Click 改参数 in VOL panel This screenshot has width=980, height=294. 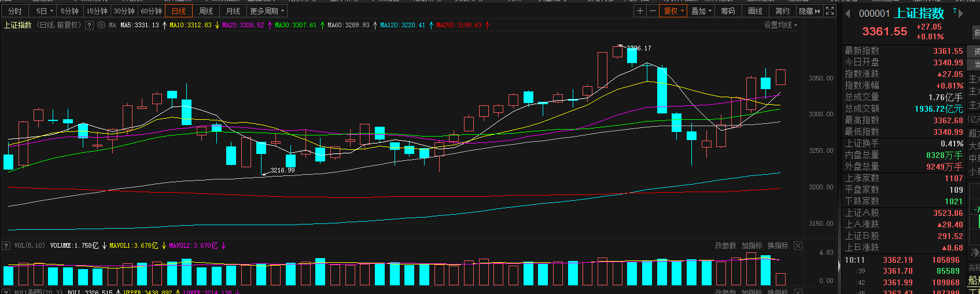point(725,245)
